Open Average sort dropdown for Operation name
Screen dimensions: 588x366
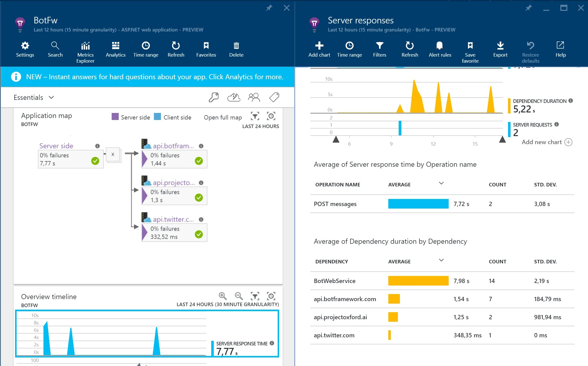pyautogui.click(x=441, y=183)
